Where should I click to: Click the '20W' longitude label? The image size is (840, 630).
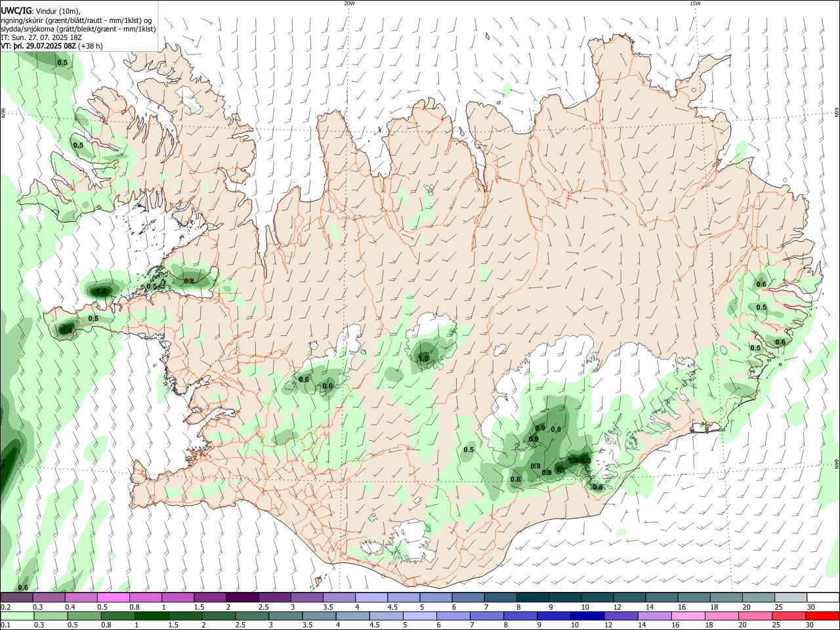tap(349, 3)
